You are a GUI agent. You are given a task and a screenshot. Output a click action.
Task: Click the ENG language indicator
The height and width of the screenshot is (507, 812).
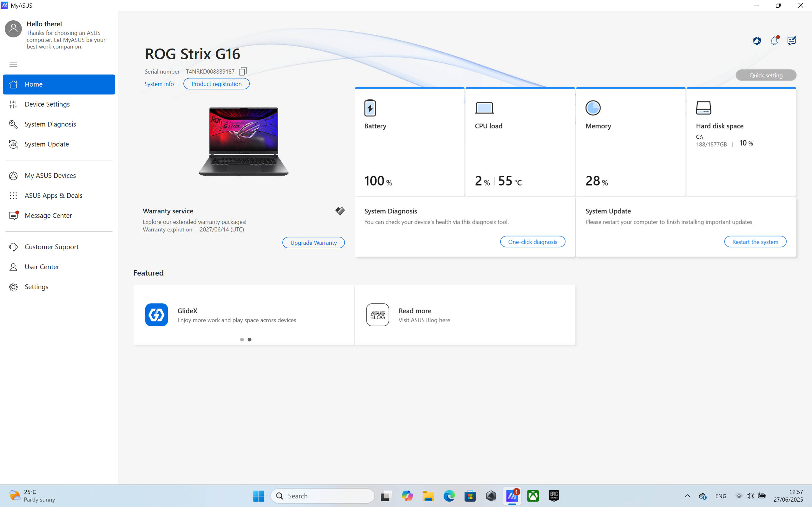pyautogui.click(x=721, y=496)
